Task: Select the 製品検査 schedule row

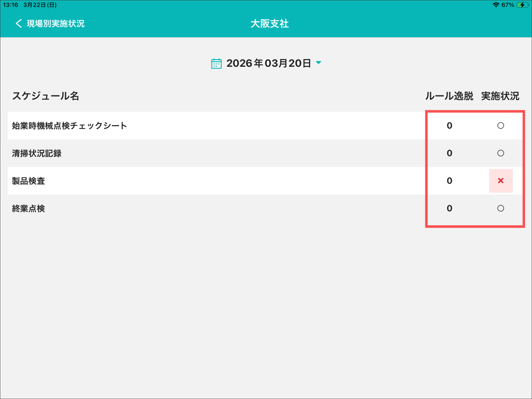Action: coord(28,181)
